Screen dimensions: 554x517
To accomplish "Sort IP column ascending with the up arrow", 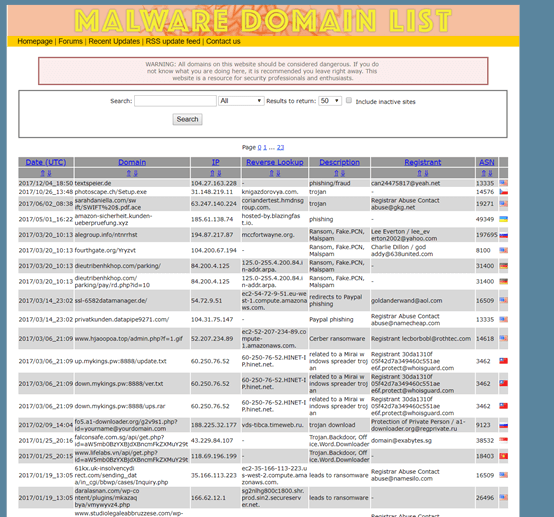I will click(x=212, y=173).
